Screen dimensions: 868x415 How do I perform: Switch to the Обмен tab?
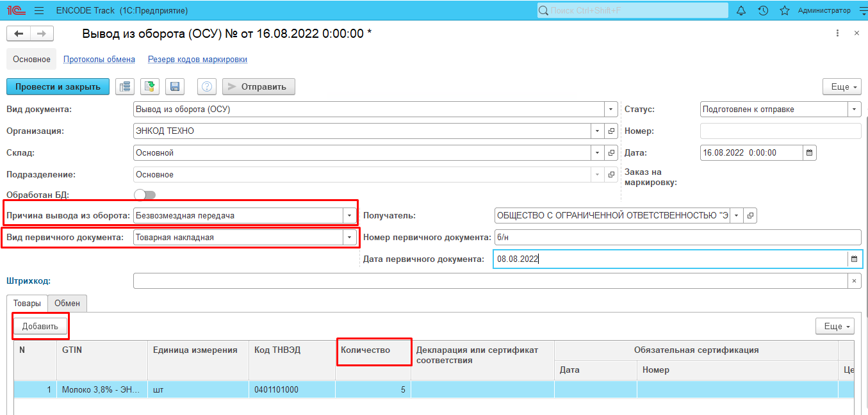(x=67, y=304)
